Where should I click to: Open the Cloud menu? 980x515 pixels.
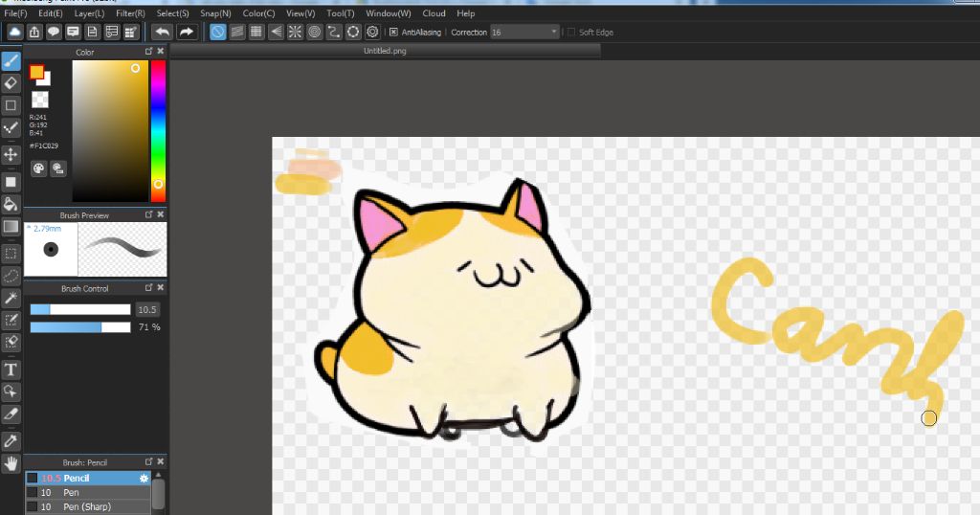pyautogui.click(x=434, y=13)
